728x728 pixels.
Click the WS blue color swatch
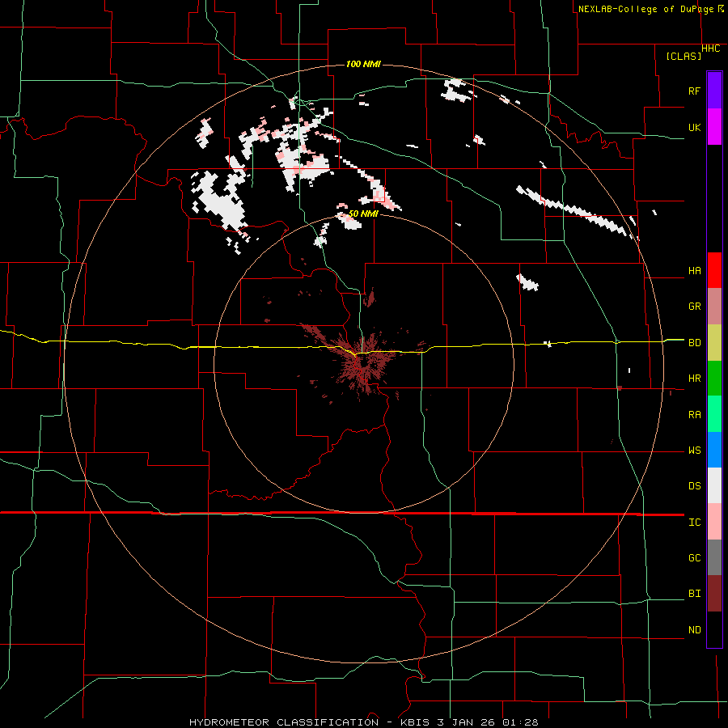point(714,450)
